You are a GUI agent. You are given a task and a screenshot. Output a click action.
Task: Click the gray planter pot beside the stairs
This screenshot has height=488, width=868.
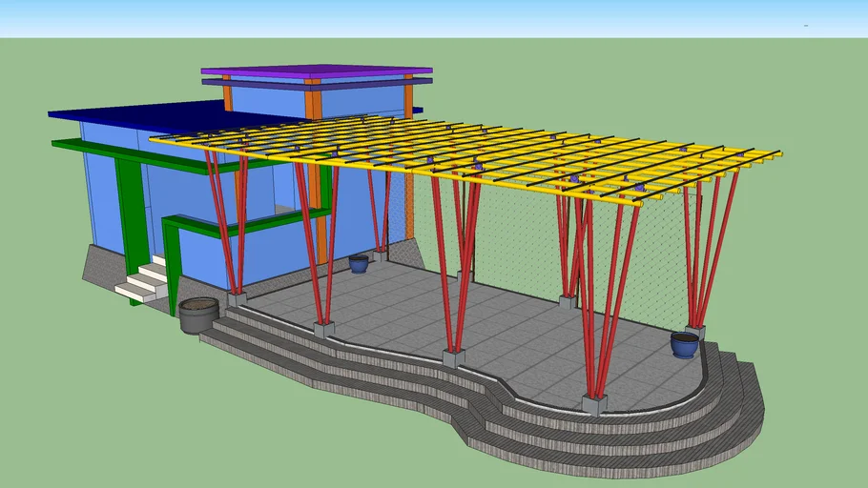pyautogui.click(x=198, y=315)
